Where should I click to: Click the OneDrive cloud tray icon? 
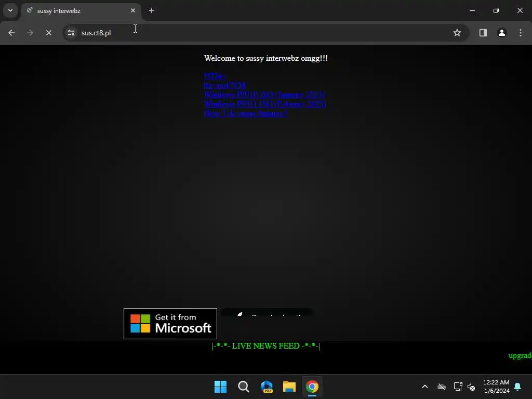coord(442,387)
